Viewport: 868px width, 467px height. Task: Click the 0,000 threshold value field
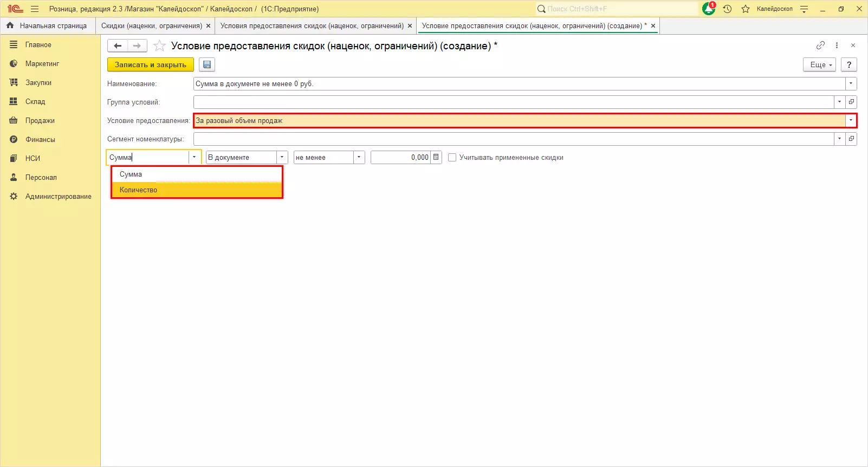401,157
